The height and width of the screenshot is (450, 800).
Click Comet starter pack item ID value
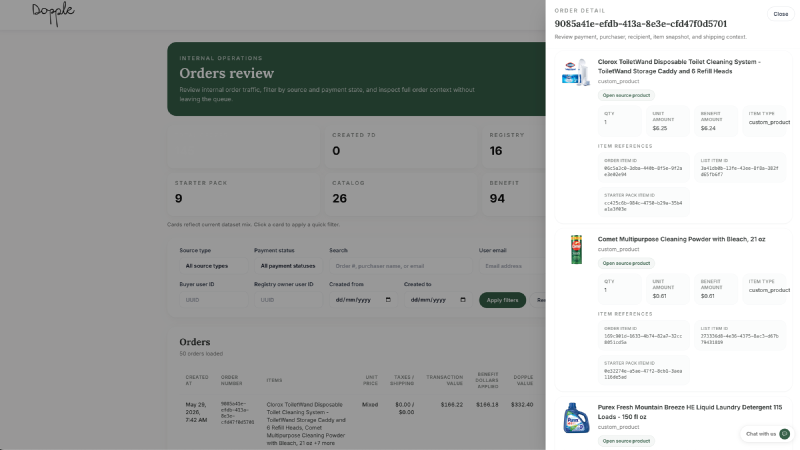[643, 374]
